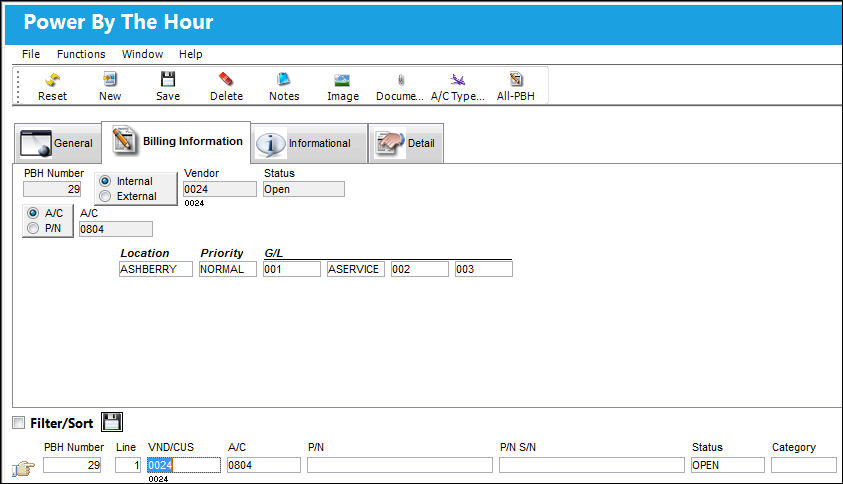843x484 pixels.
Task: Click the Reset toolbar icon
Action: pos(52,80)
